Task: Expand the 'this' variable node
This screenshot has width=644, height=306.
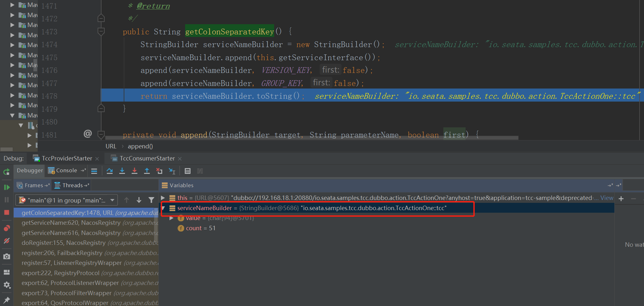Action: pyautogui.click(x=163, y=198)
